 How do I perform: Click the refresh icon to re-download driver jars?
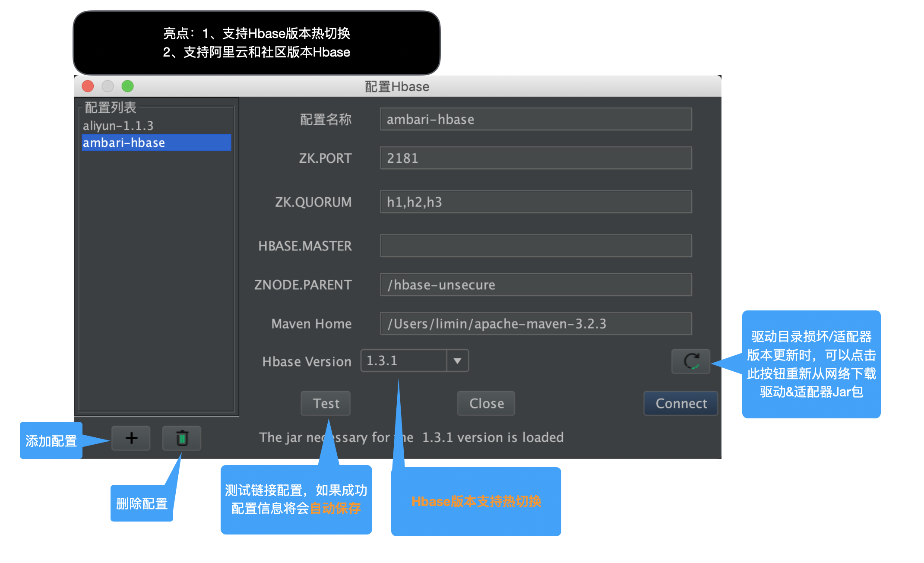point(690,361)
